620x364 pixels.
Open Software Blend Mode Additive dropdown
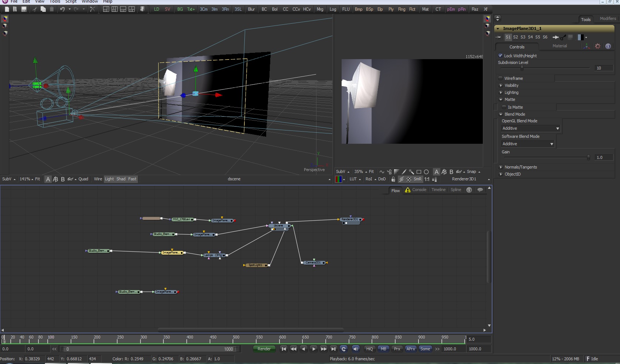pyautogui.click(x=528, y=144)
